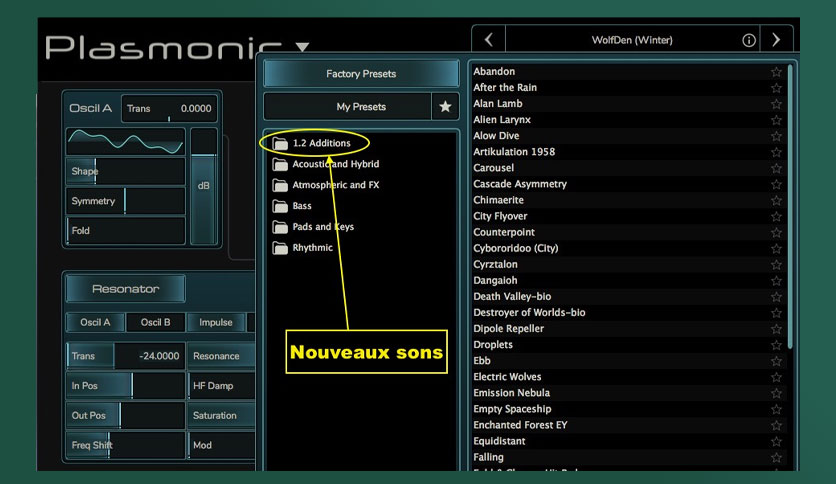This screenshot has height=484, width=836.
Task: Select the Oscil A resonator source
Action: pos(95,322)
